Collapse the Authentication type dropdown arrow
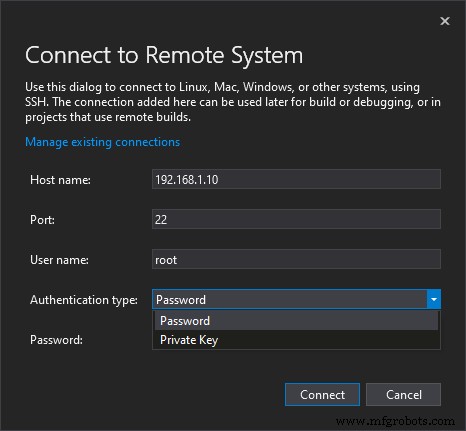The width and height of the screenshot is (466, 431). 434,299
